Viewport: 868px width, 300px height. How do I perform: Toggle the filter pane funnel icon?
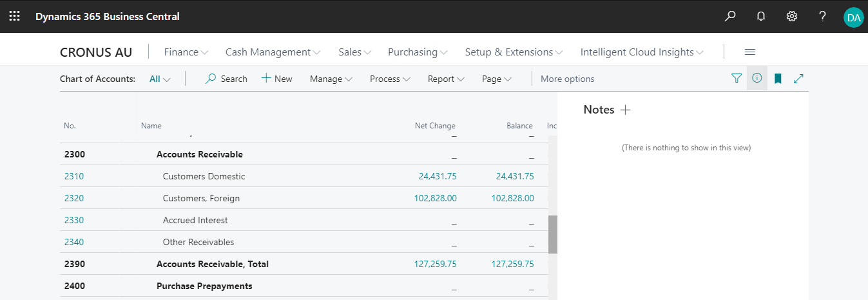click(x=737, y=79)
